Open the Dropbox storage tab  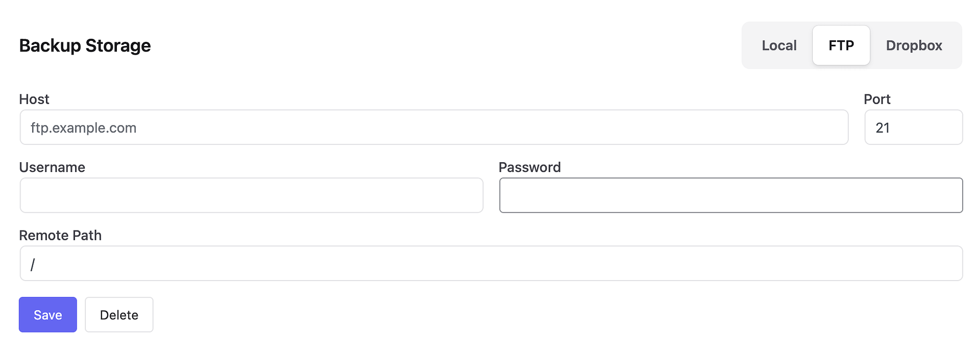point(914,45)
